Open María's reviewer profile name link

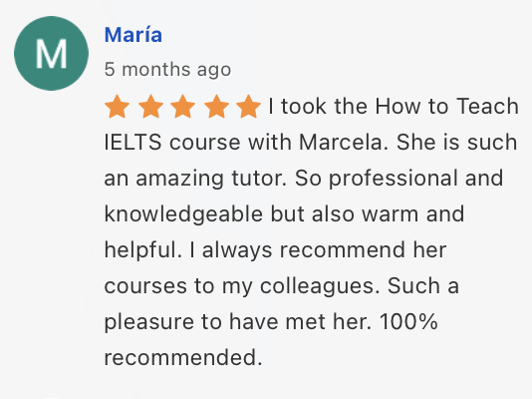133,35
